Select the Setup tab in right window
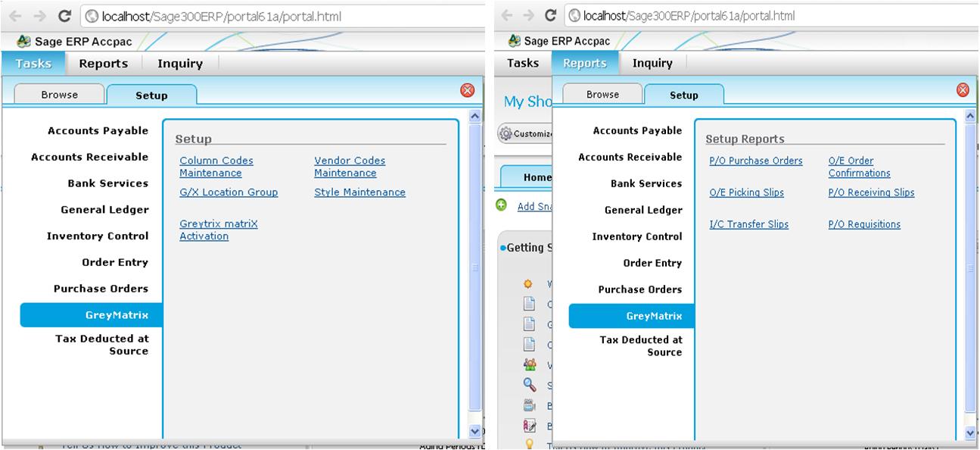Screen dimensions: 980x450 684,95
